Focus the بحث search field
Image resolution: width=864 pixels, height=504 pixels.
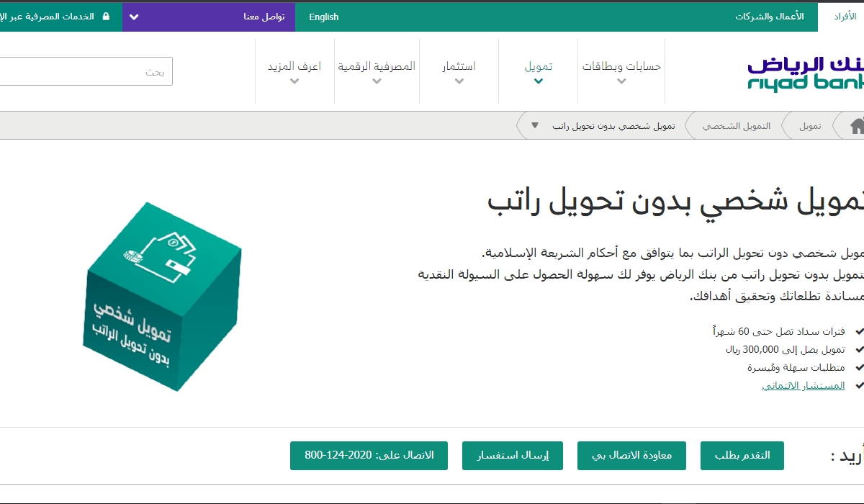(x=86, y=71)
